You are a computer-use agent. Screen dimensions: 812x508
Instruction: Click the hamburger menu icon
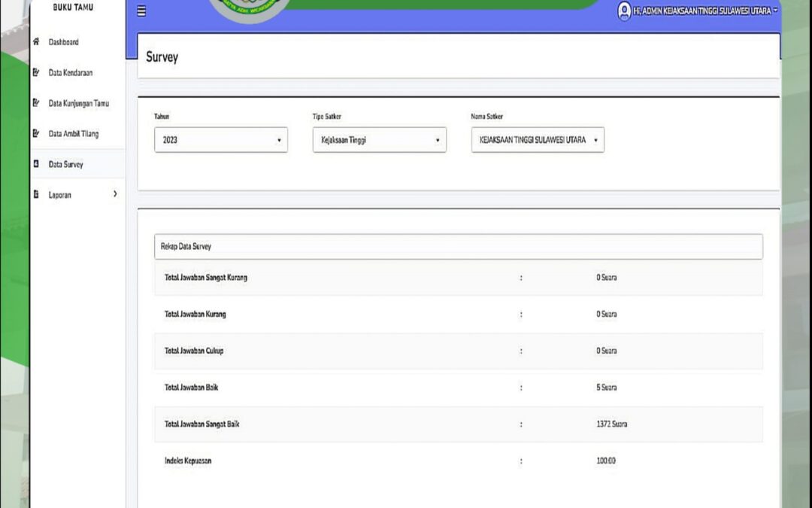click(141, 11)
